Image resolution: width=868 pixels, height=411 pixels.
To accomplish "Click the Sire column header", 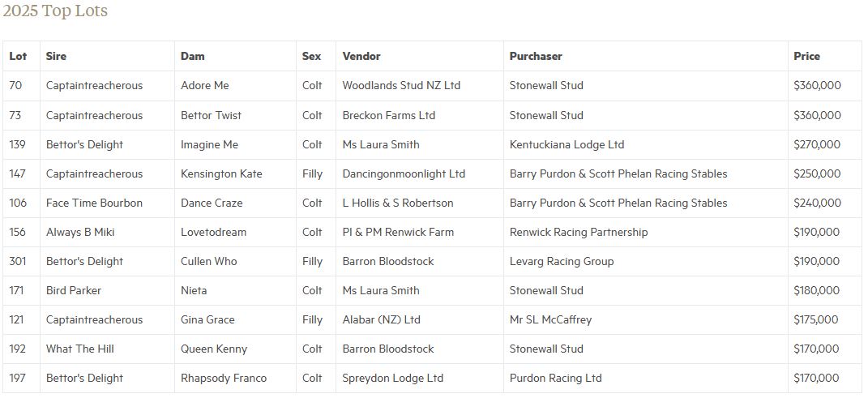I will point(56,56).
